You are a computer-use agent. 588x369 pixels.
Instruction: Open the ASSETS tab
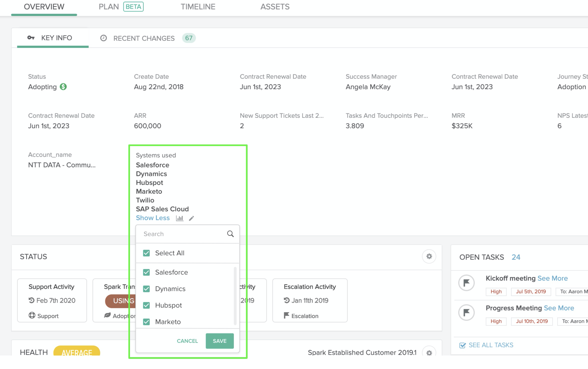tap(275, 7)
